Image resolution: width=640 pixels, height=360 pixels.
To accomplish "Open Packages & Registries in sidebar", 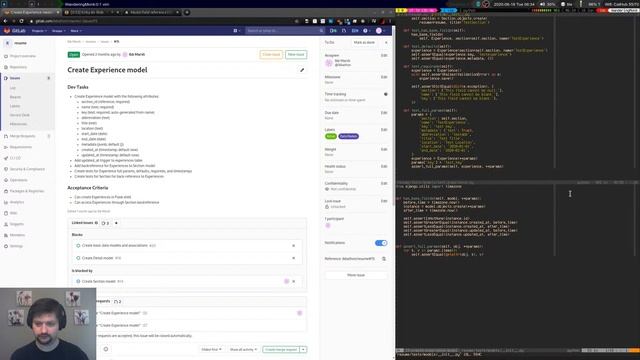I will [x=27, y=191].
